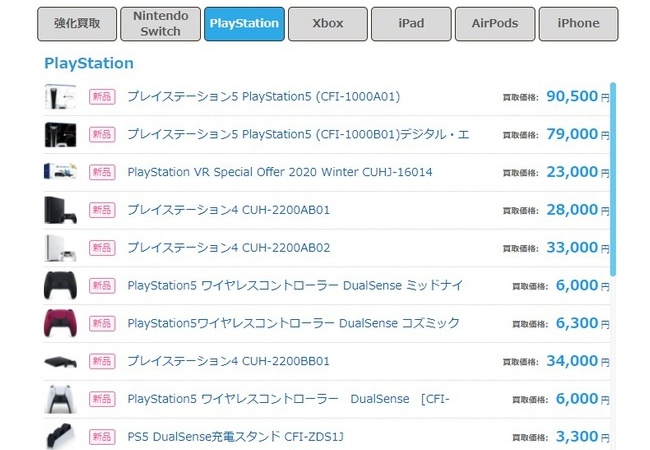Click the 新品 badge on CUH-2200BB01 row
Viewport: 650px width, 450px height.
pos(102,361)
